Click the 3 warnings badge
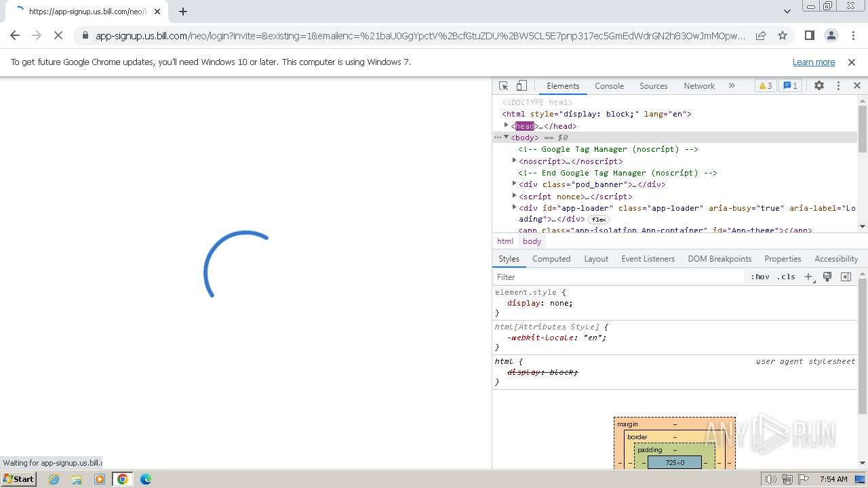The width and height of the screenshot is (868, 488). pyautogui.click(x=765, y=86)
